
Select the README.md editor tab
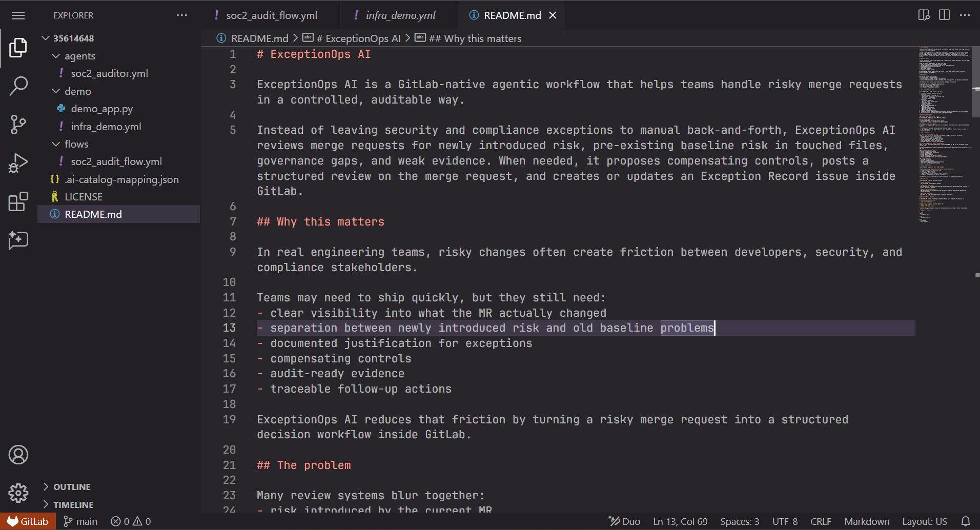(x=512, y=15)
